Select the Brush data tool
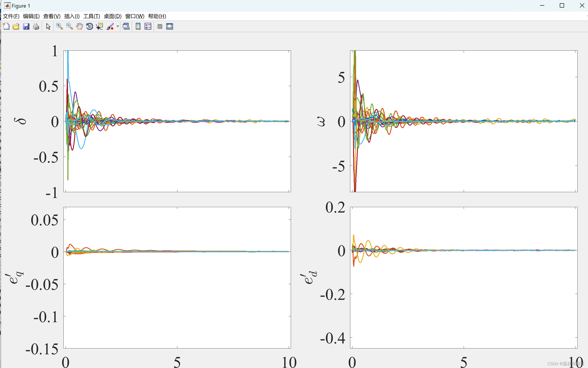 click(110, 26)
